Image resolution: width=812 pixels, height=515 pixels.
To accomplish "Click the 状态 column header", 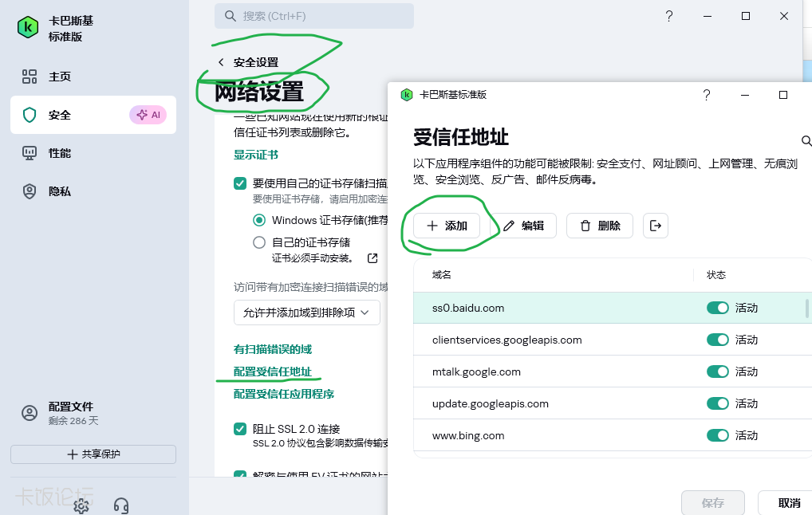I will [716, 275].
